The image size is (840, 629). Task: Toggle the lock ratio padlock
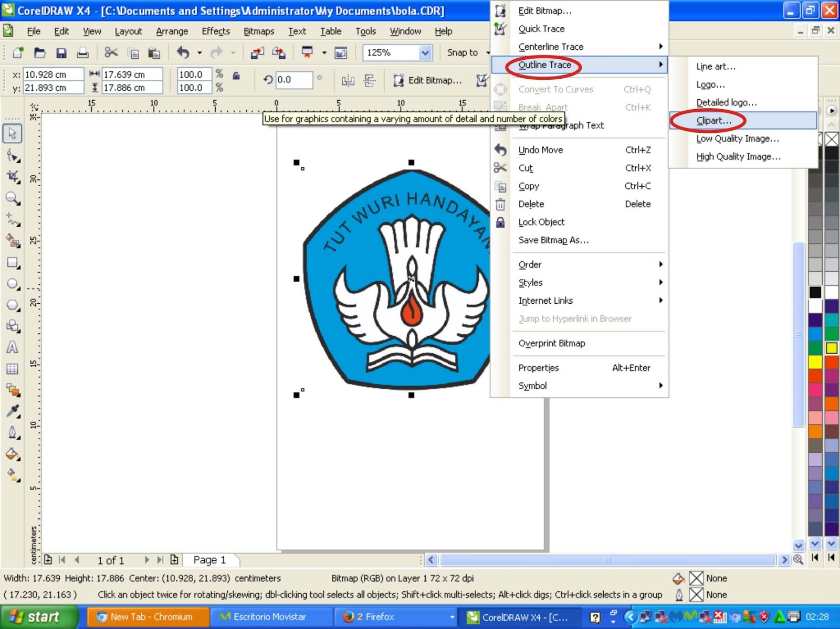[236, 76]
